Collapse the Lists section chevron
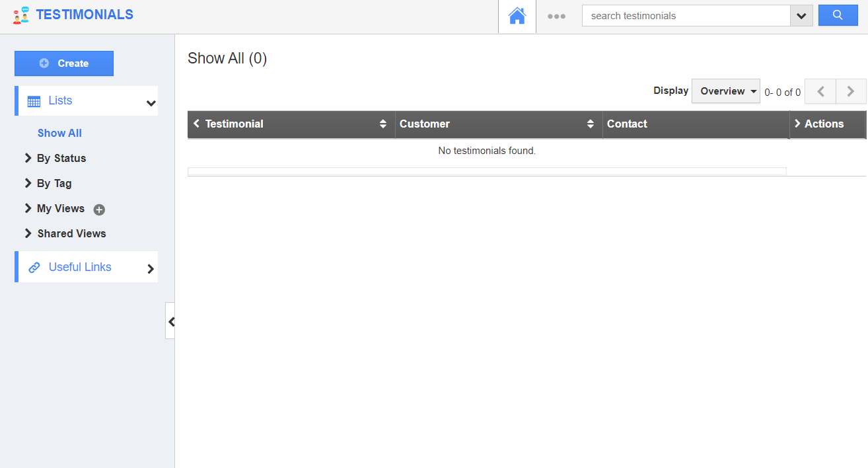This screenshot has height=468, width=868. click(x=151, y=102)
